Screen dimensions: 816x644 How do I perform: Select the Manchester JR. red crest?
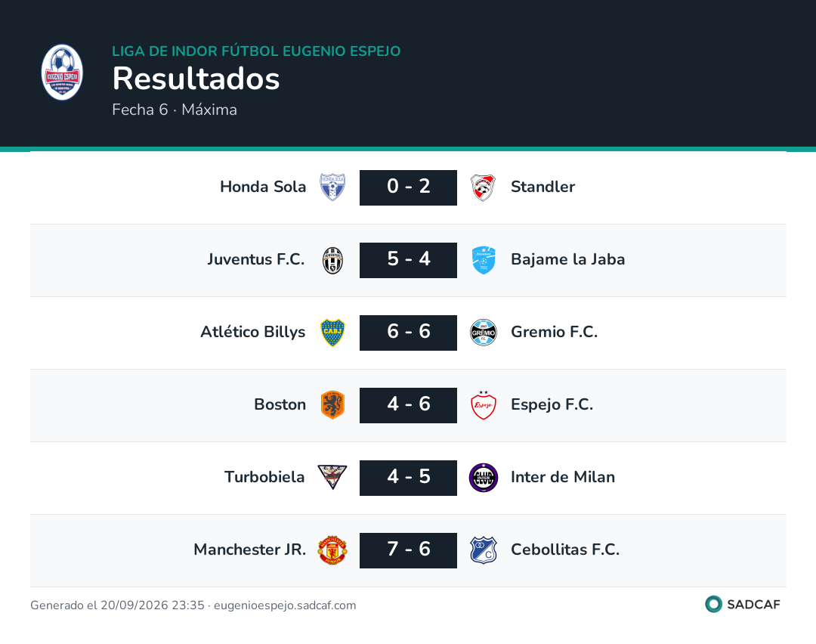332,550
